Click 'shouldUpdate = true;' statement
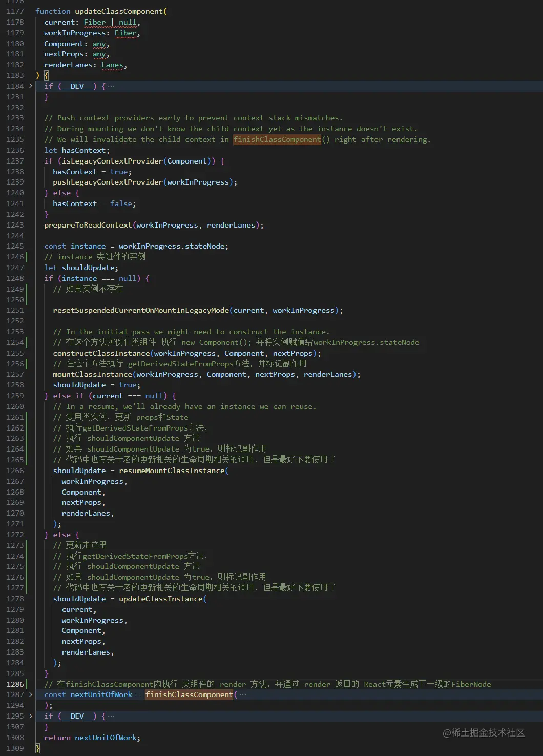The width and height of the screenshot is (543, 756). pos(96,385)
